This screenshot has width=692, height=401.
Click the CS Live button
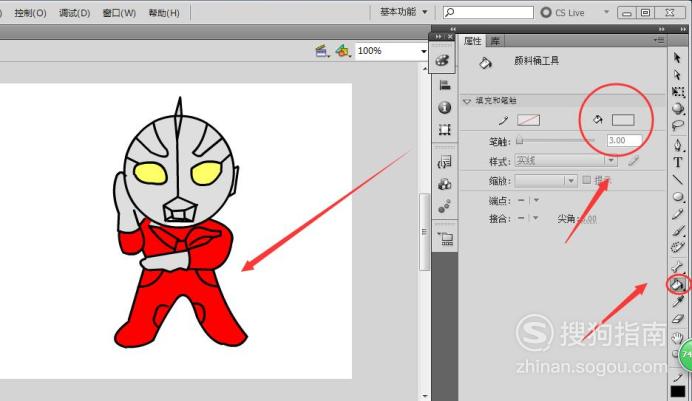(563, 12)
